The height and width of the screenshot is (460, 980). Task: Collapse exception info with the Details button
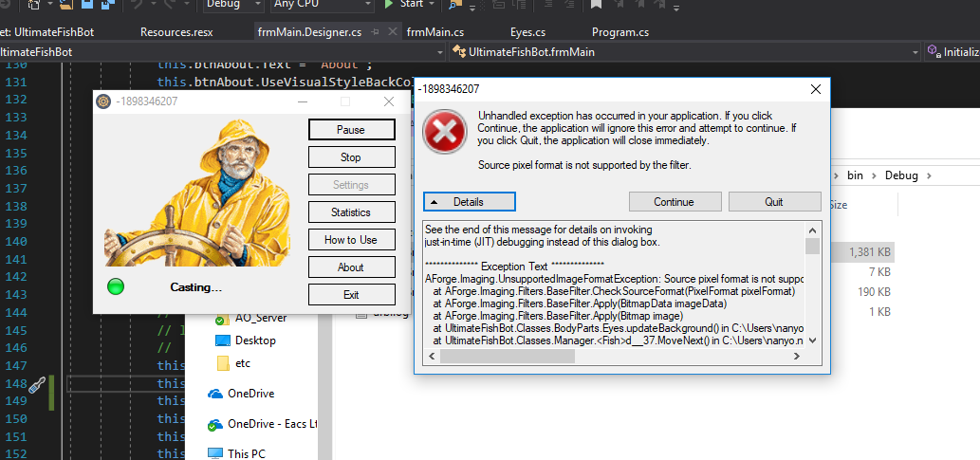[470, 202]
